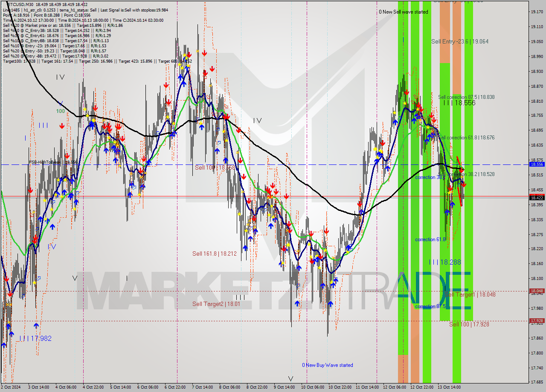Click the 'FSB-HighToBreak | 18.556' label
This screenshot has height=392, width=546.
(53, 162)
